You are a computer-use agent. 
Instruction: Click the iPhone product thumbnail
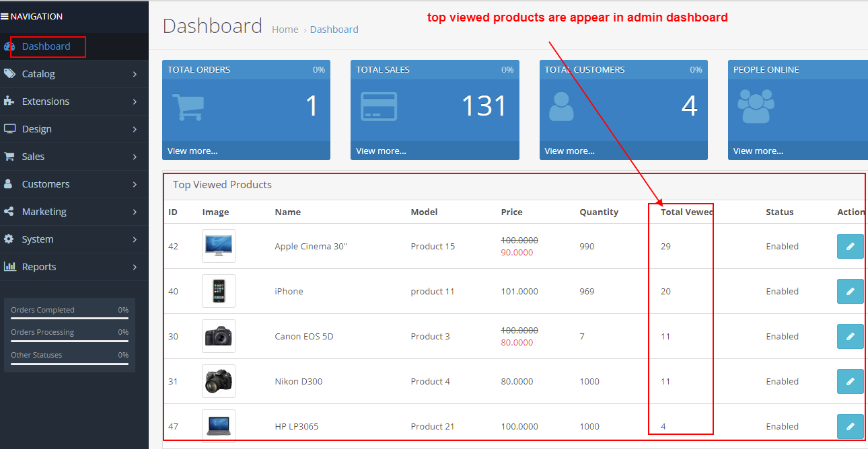point(219,291)
